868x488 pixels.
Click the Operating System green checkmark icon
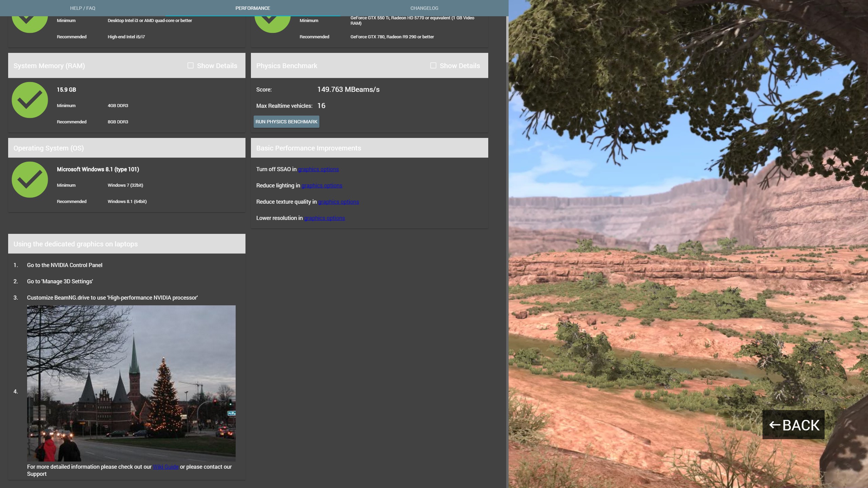30,180
